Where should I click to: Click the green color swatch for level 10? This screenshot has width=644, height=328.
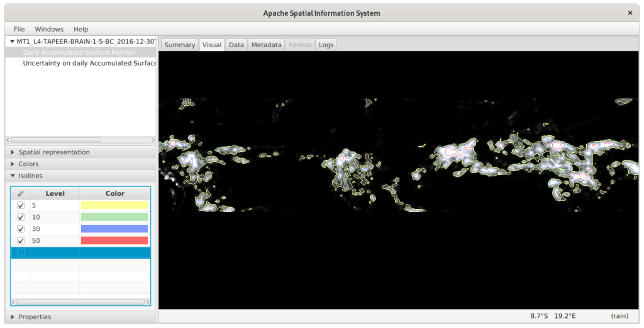[114, 217]
